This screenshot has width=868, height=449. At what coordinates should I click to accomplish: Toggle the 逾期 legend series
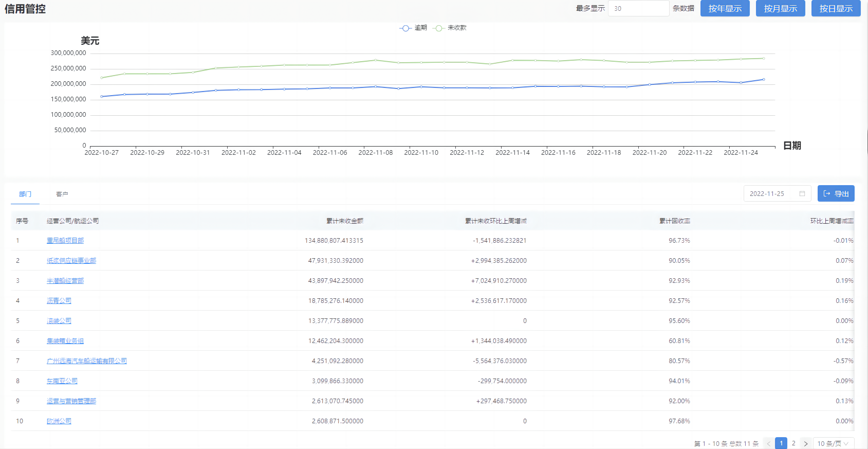click(413, 28)
